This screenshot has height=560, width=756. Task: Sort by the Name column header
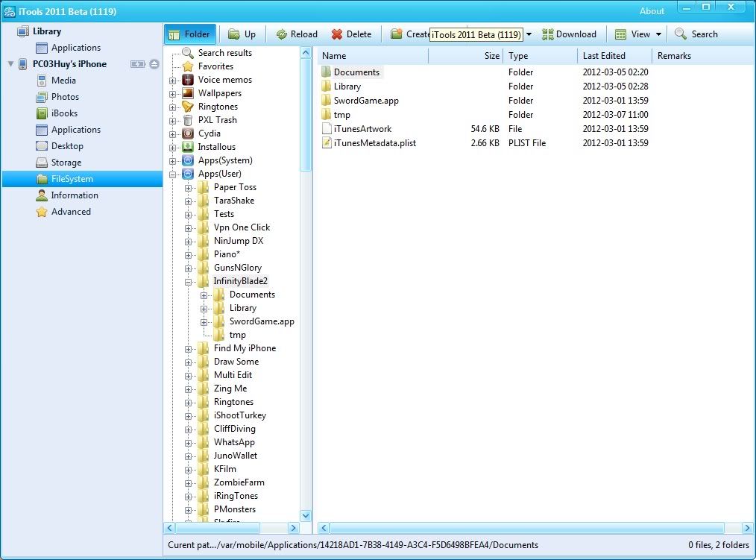tap(374, 56)
